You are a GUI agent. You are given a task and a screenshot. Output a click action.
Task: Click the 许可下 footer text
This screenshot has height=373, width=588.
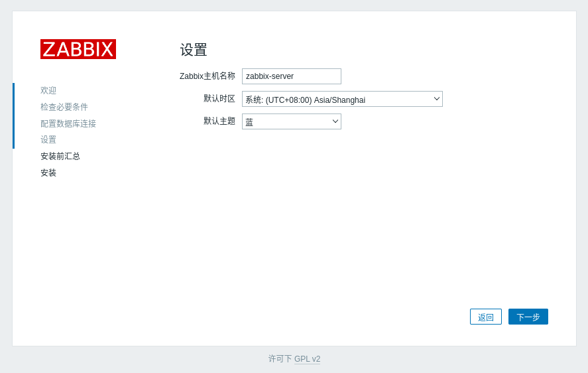[280, 358]
